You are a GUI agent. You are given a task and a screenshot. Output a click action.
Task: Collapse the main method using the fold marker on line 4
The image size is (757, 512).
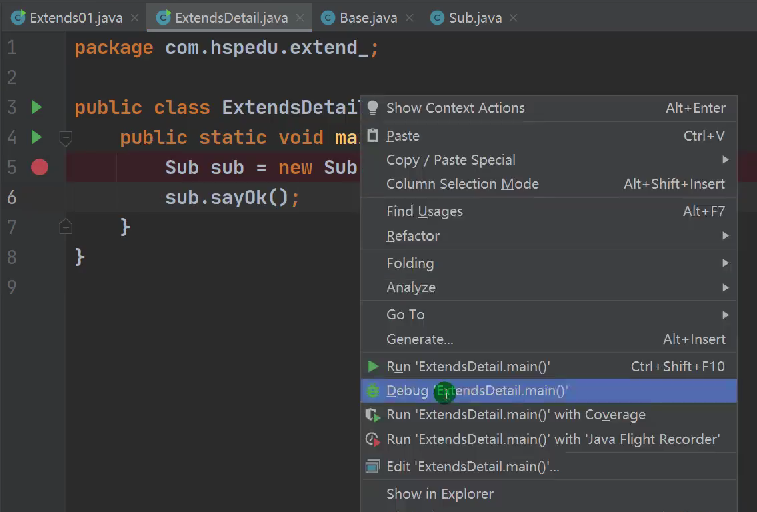(65, 138)
